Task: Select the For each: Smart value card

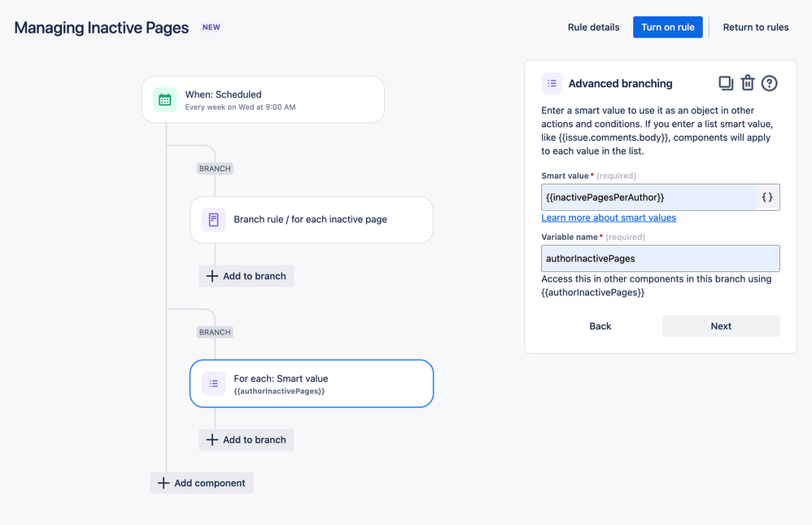Action: pos(312,383)
